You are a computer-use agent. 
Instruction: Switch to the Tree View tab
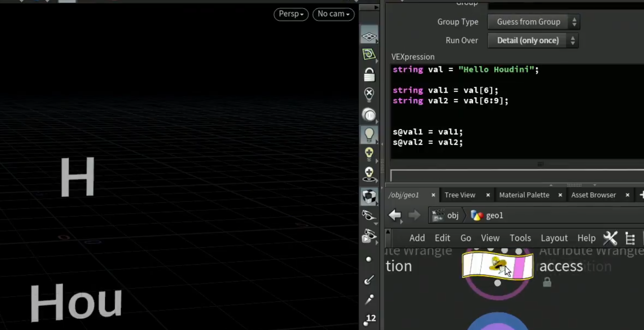point(460,195)
